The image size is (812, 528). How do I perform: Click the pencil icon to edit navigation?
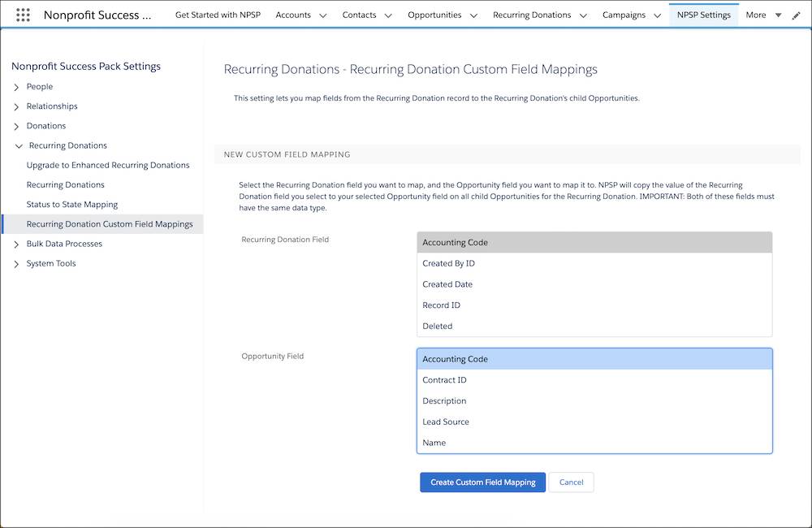point(796,15)
